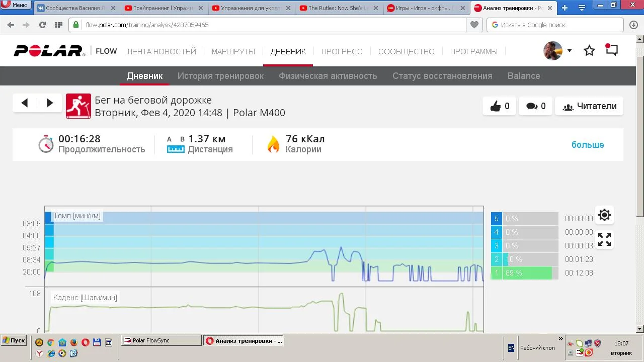This screenshot has height=362, width=644.
Task: Click the FLOW link beside Polar logo
Action: pyautogui.click(x=106, y=51)
